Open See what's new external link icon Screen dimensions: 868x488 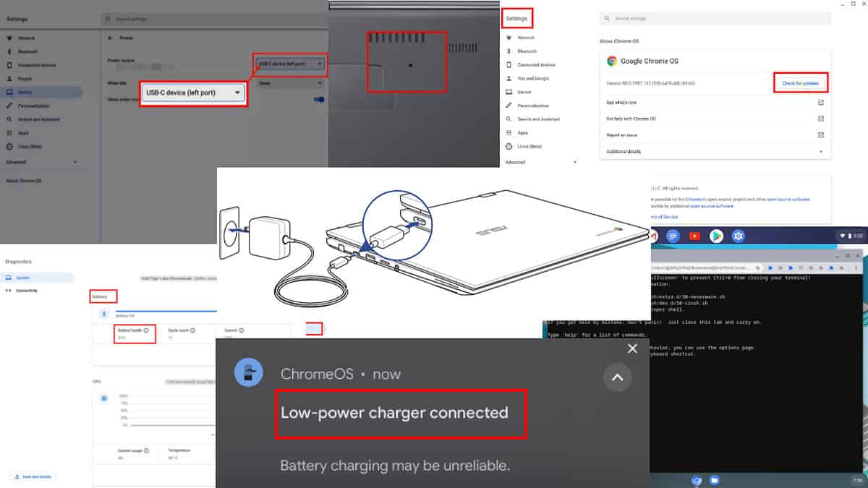pos(821,103)
